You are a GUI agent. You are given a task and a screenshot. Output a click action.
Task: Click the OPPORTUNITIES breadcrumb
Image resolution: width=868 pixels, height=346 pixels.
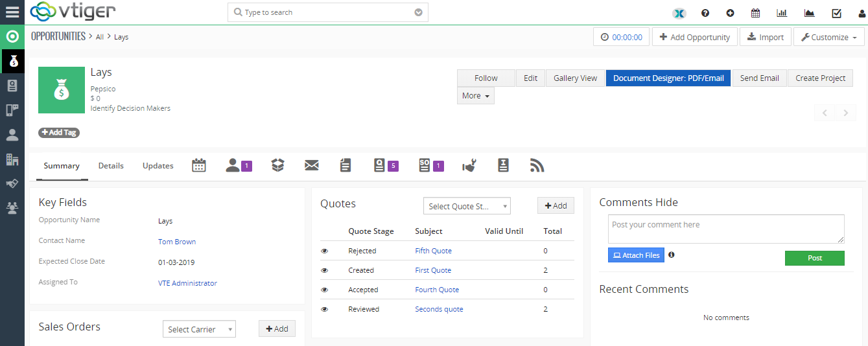pyautogui.click(x=58, y=36)
